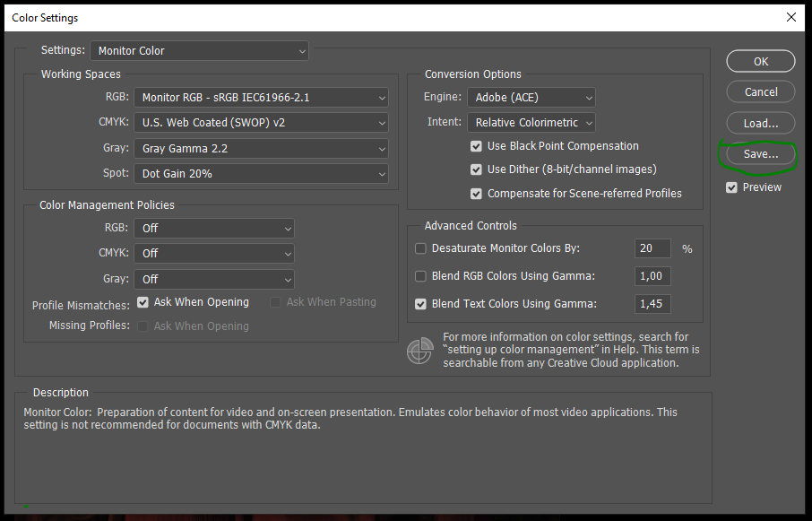Uncheck Compensate for Scene-referred Profiles
This screenshot has width=812, height=521.
[x=476, y=194]
